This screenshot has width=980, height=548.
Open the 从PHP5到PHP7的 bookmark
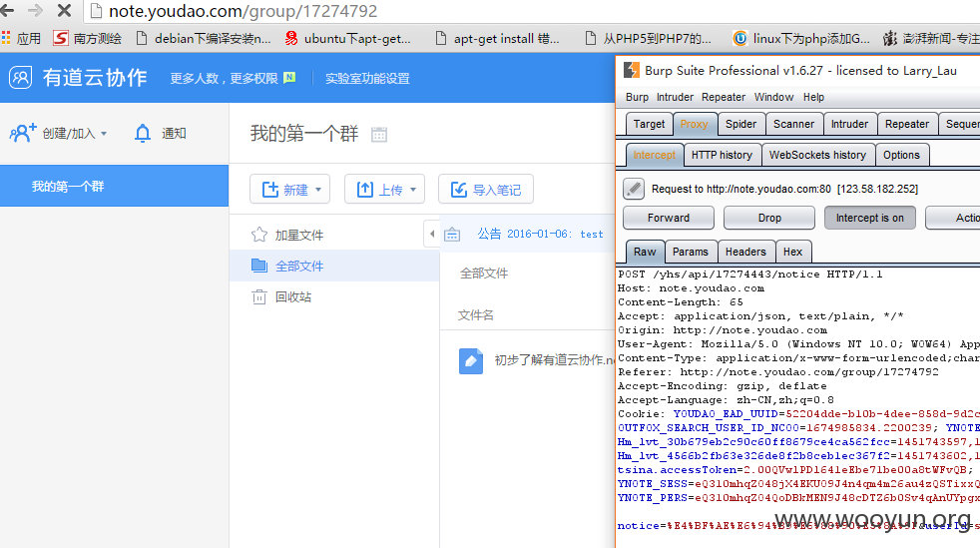click(648, 38)
